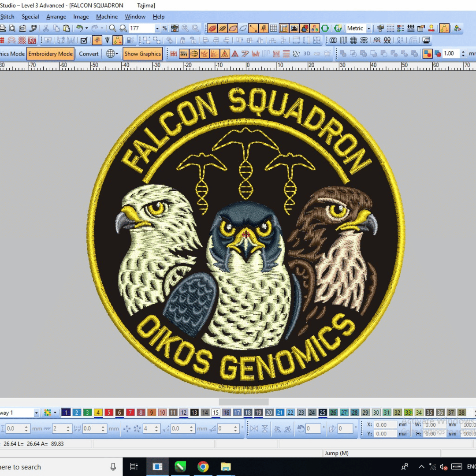Toggle the Show Graphics button
This screenshot has height=476, width=476.
click(142, 54)
